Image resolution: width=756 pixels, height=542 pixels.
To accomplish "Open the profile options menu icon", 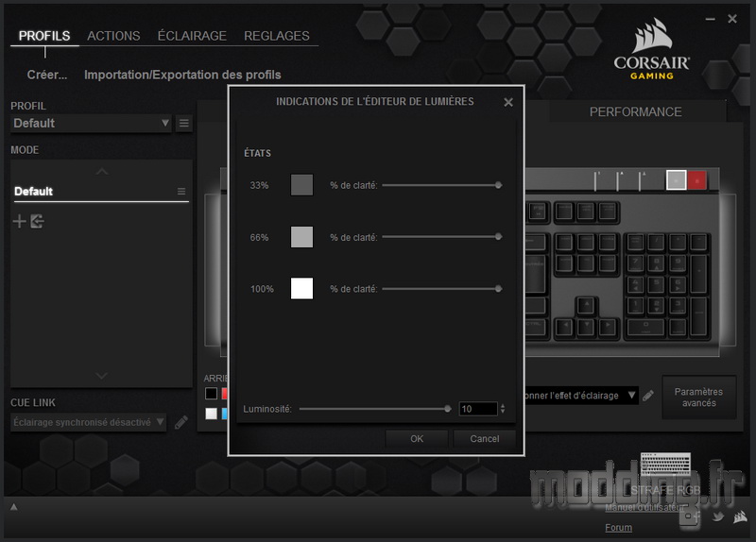I will pos(183,124).
